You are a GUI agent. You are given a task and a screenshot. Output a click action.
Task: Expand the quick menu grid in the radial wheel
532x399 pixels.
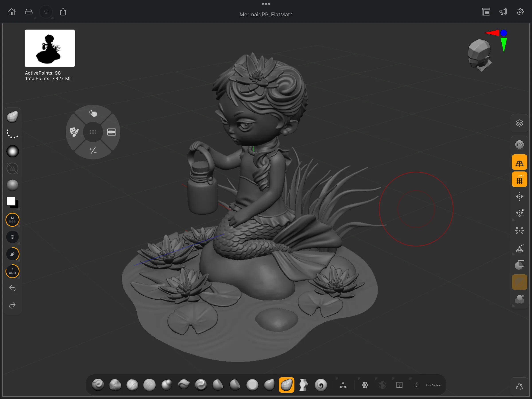click(x=93, y=132)
